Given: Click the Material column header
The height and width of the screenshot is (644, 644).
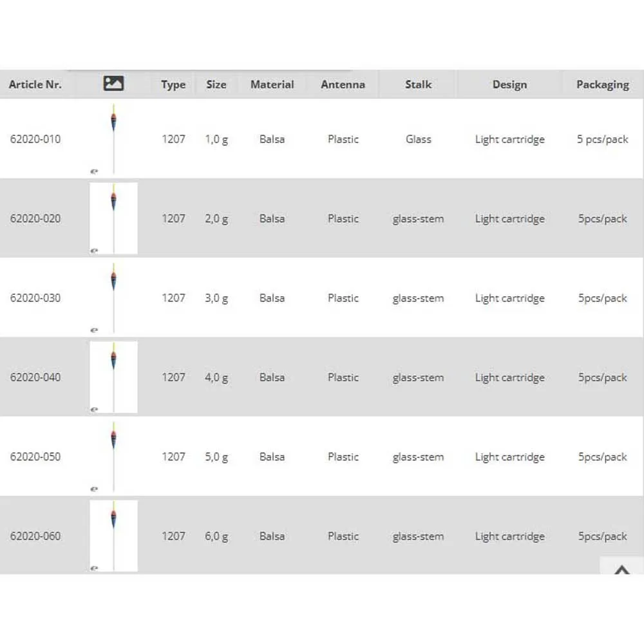Looking at the screenshot, I should tap(272, 84).
